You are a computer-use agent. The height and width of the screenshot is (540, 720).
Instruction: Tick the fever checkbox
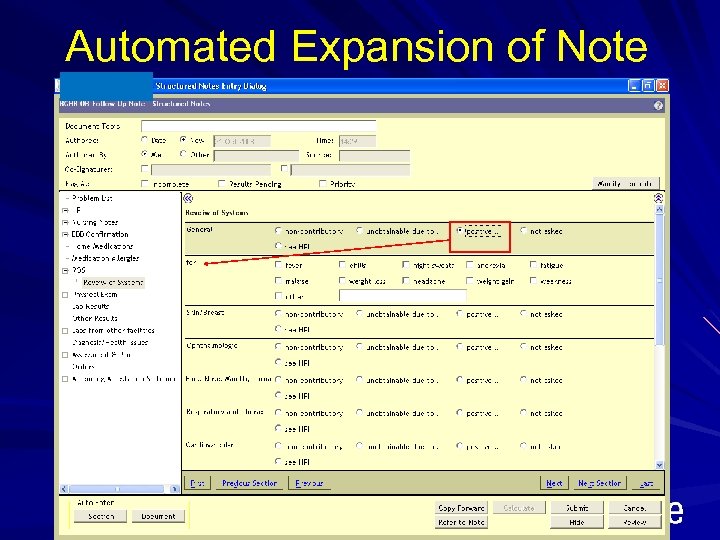pyautogui.click(x=278, y=264)
